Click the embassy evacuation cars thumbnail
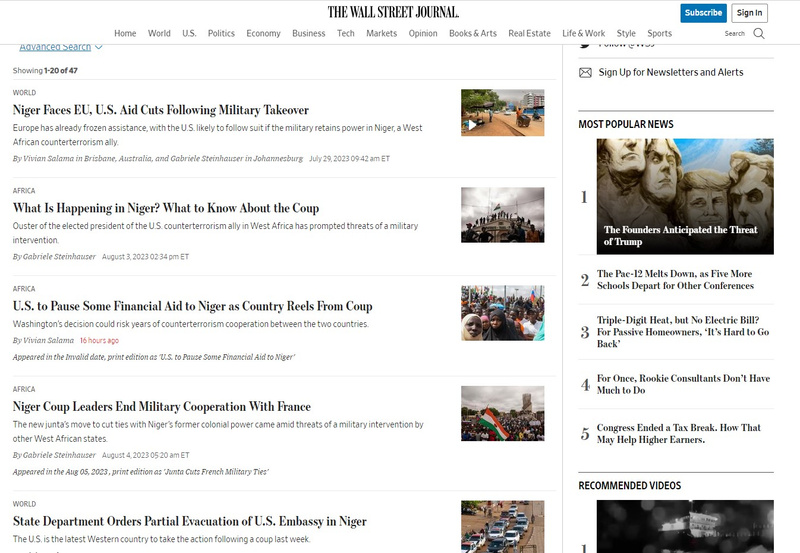The width and height of the screenshot is (800, 553). [503, 526]
